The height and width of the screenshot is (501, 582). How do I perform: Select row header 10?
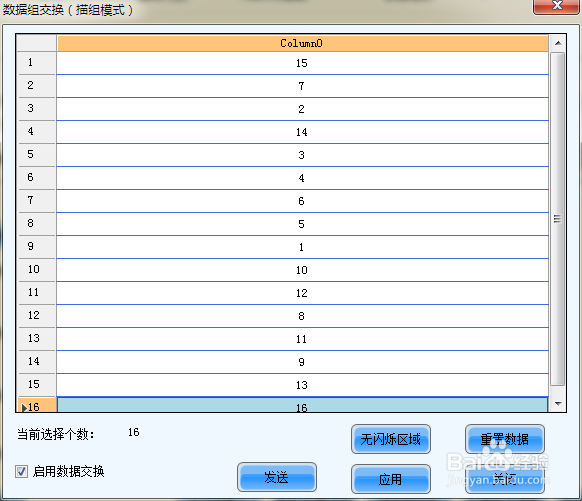pos(37,270)
